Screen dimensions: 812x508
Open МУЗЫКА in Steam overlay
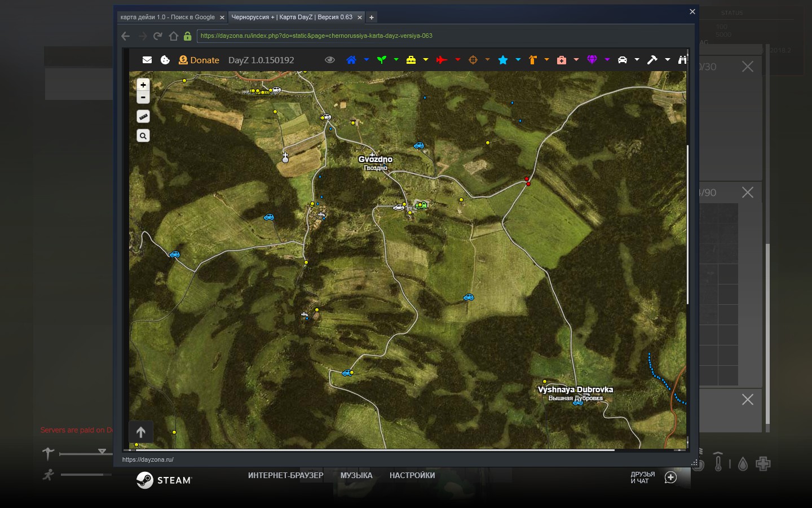[x=356, y=475]
